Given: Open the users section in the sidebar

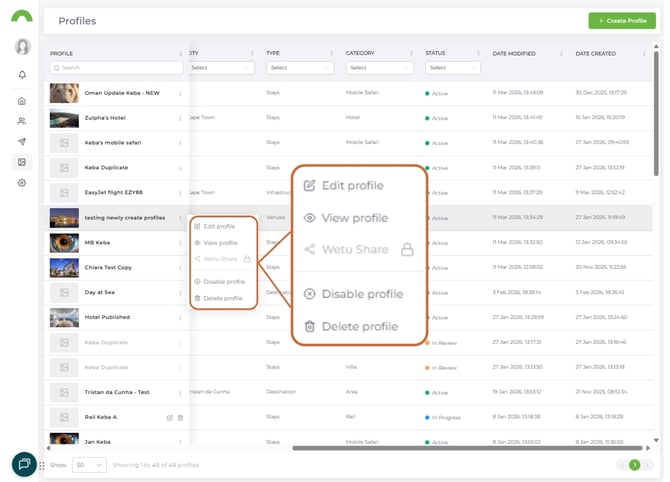Looking at the screenshot, I should coord(22,121).
